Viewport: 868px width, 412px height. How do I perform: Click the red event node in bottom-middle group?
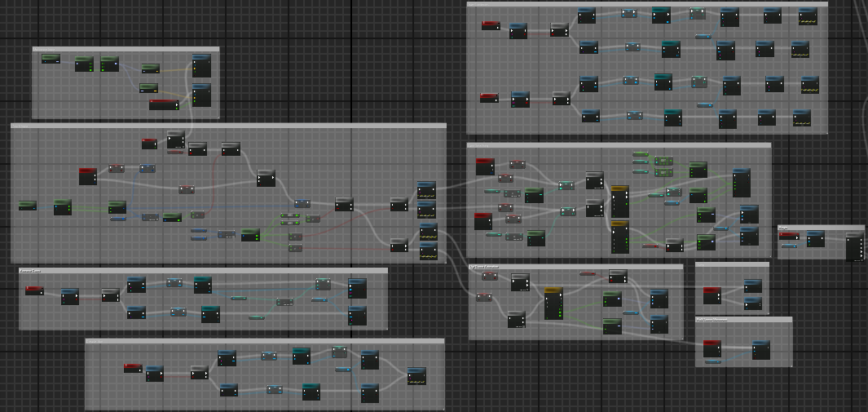tap(133, 368)
